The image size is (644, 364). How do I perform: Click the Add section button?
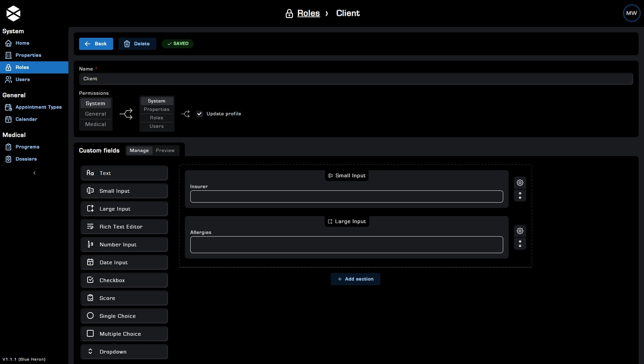point(355,279)
